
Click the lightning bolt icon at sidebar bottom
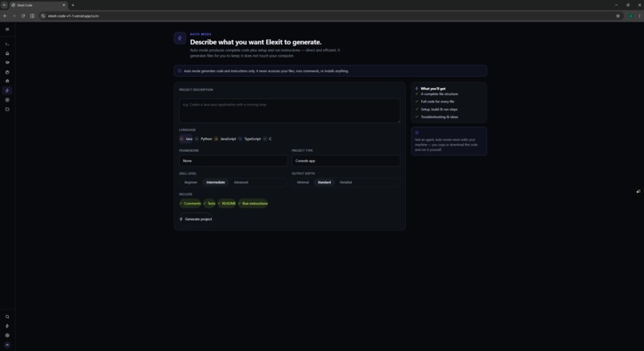[x=7, y=326]
